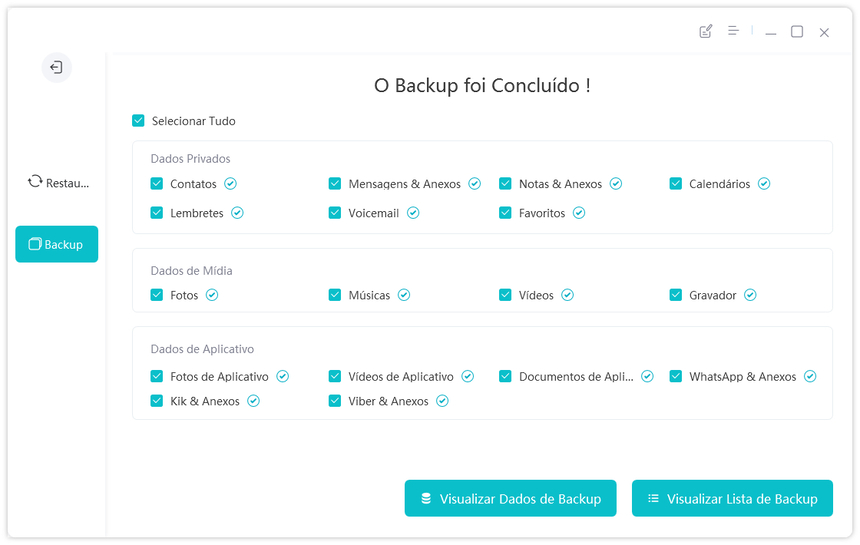Image resolution: width=860 pixels, height=545 pixels.
Task: Click the completed checkmark icon beside Calendários
Action: click(x=764, y=184)
